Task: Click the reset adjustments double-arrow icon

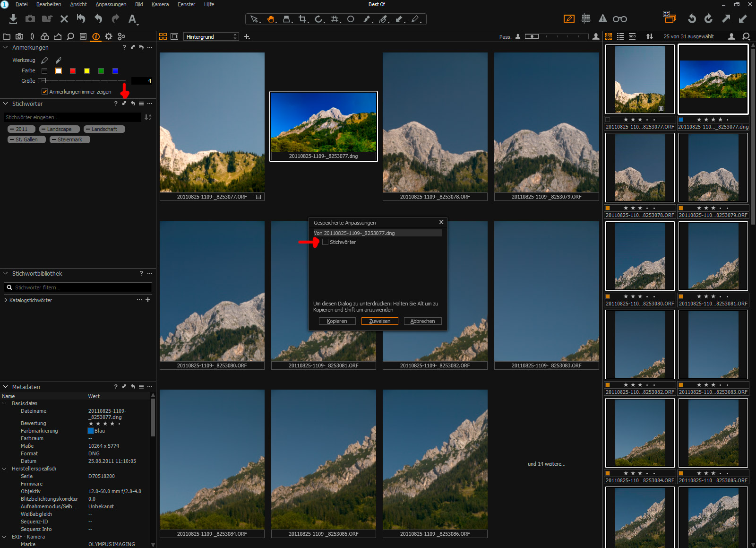Action: [81, 19]
